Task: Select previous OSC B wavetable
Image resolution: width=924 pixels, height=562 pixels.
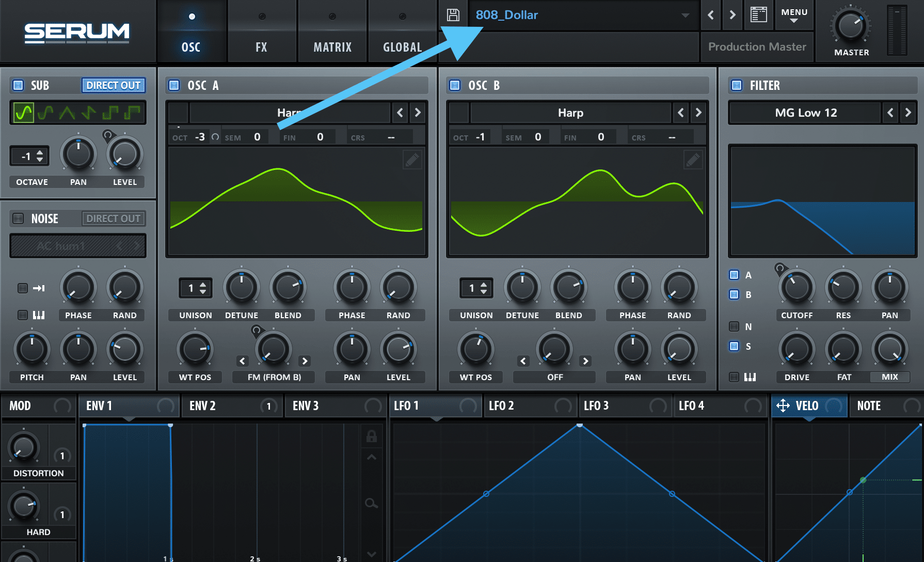Action: point(681,113)
